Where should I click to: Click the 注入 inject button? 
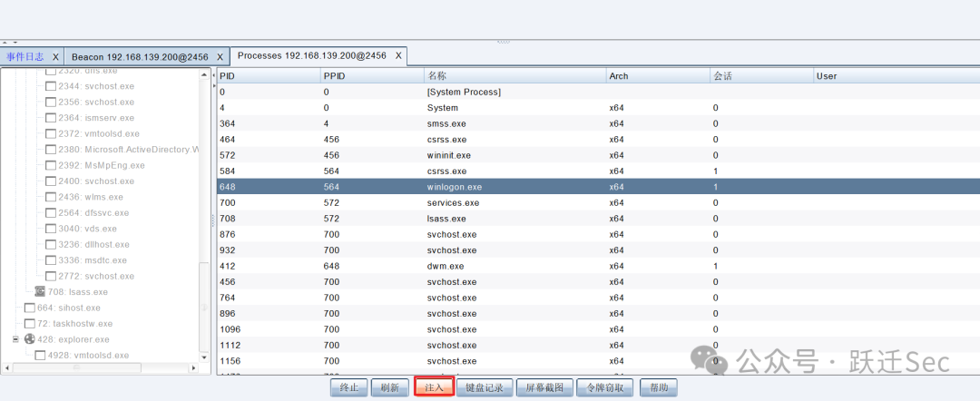[434, 387]
